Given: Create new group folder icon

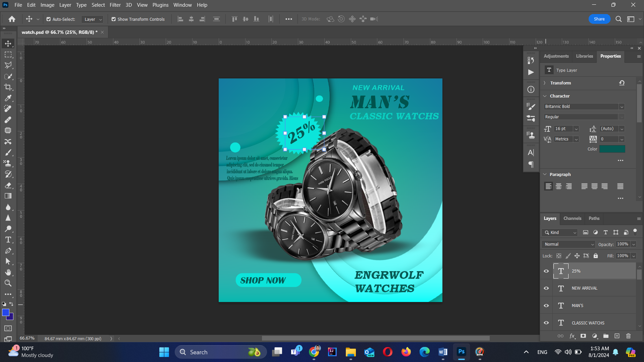Looking at the screenshot, I should [x=606, y=336].
